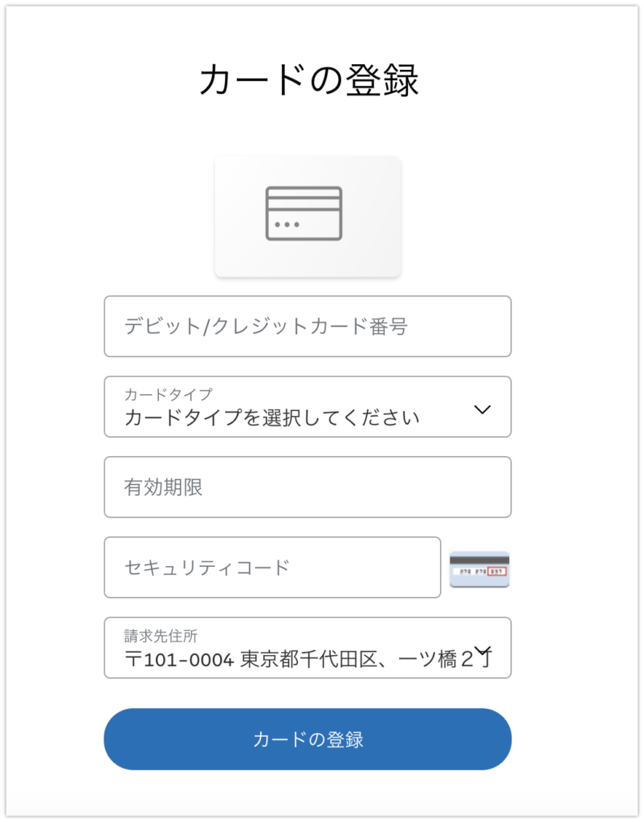
Task: Click the カードの登録 page heading
Action: [x=309, y=80]
